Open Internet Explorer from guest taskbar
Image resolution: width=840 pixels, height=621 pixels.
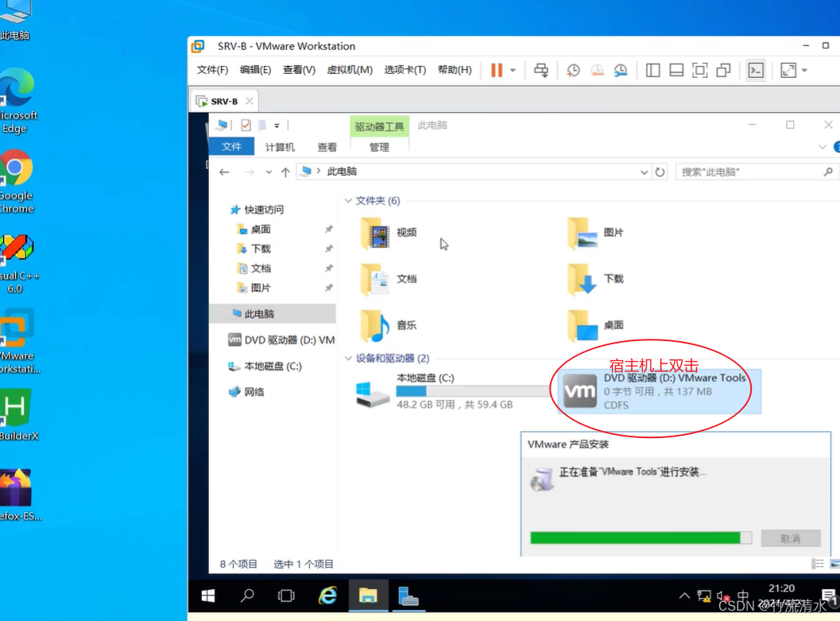click(x=327, y=596)
